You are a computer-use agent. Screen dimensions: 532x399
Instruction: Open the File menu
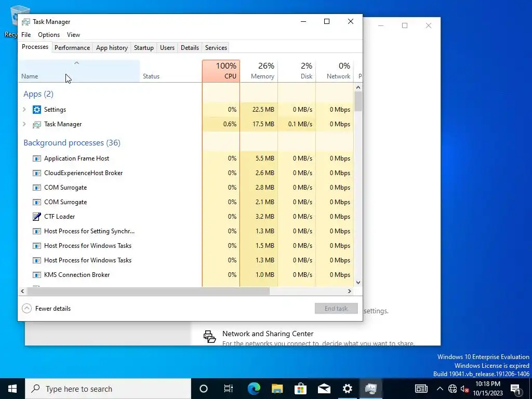tap(26, 35)
